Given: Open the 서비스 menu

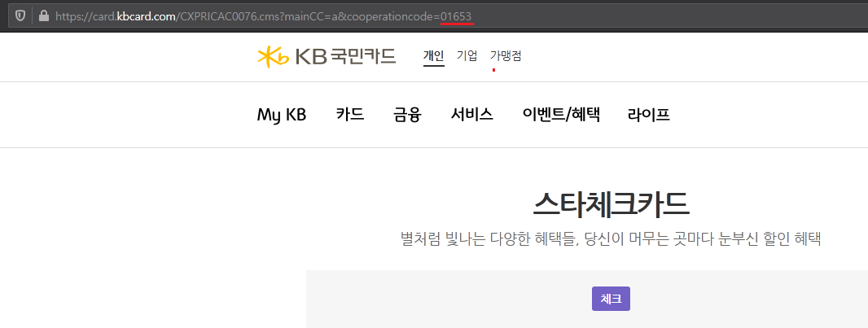Looking at the screenshot, I should [472, 115].
